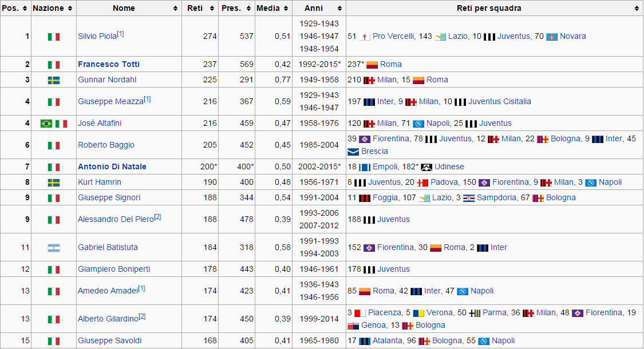Click the Juventus crest in Del Piero's row
Image resolution: width=644 pixels, height=349 pixels.
click(x=369, y=220)
